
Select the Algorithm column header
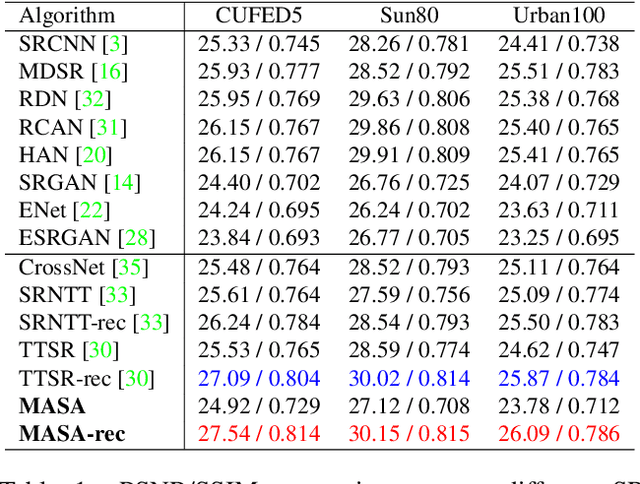67,16
